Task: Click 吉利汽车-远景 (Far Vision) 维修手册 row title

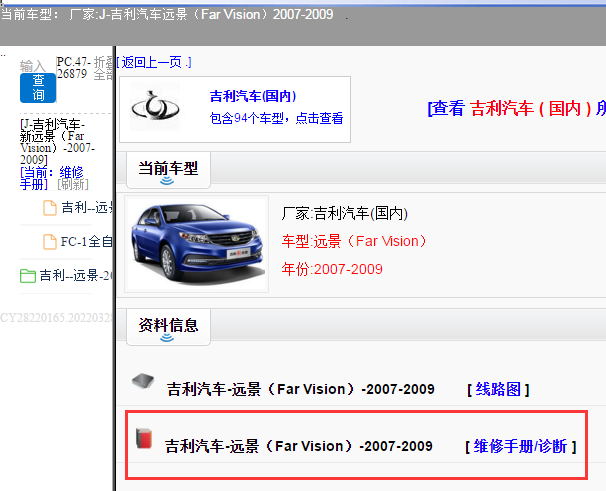Action: 299,447
